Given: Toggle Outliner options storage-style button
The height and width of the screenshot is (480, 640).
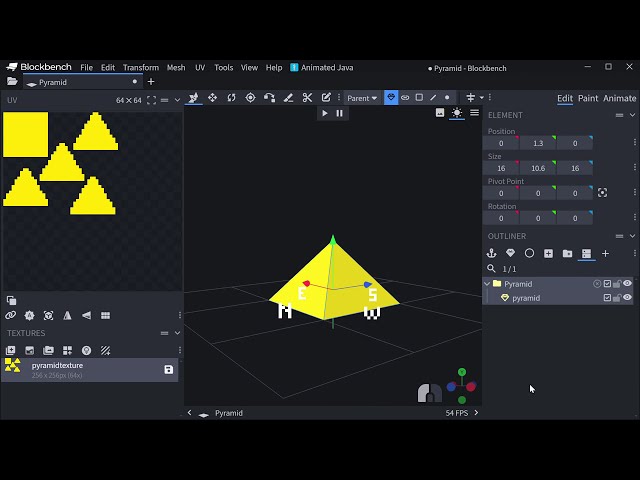Looking at the screenshot, I should [587, 253].
